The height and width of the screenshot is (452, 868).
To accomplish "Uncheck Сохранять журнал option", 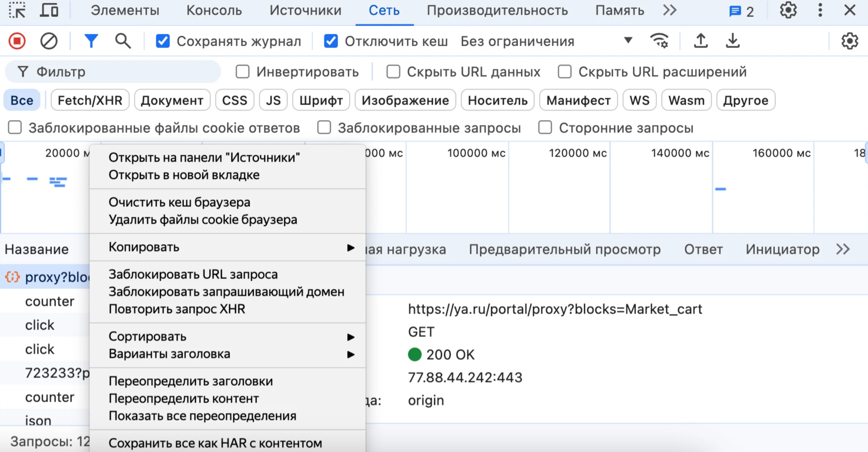I will [x=163, y=41].
